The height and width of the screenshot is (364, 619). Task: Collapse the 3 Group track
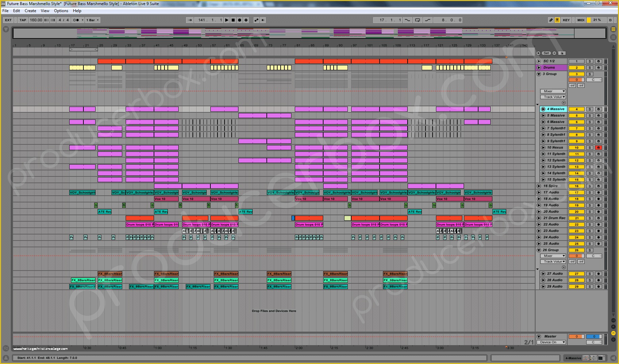click(539, 74)
